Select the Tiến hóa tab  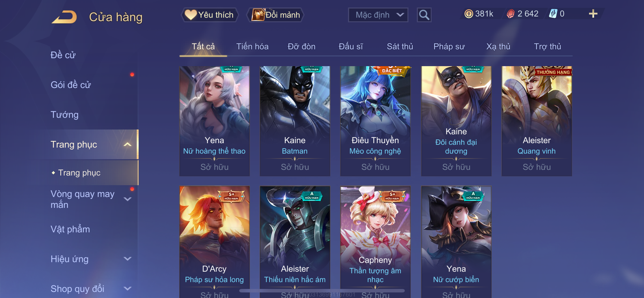click(252, 47)
